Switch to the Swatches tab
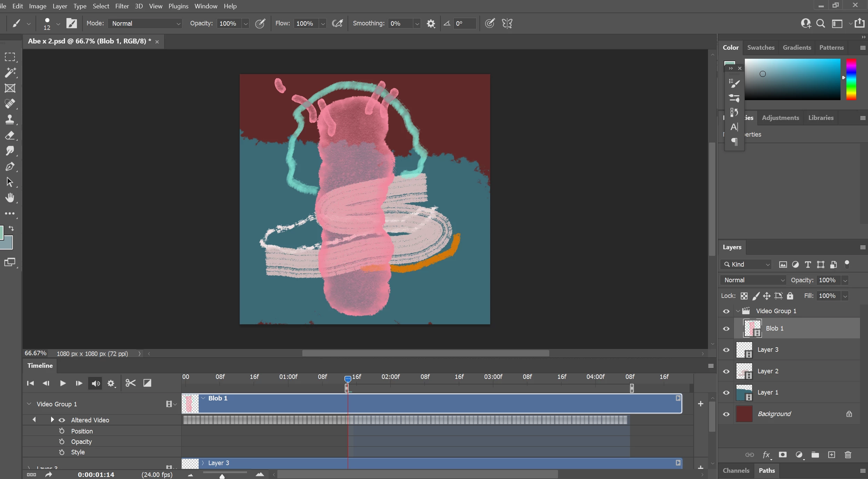The height and width of the screenshot is (479, 868). tap(761, 48)
